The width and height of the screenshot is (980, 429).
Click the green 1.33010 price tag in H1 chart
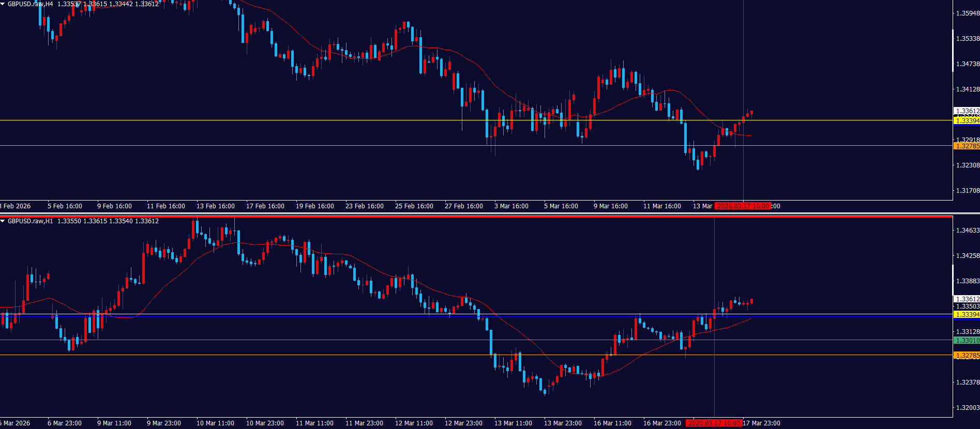[966, 341]
